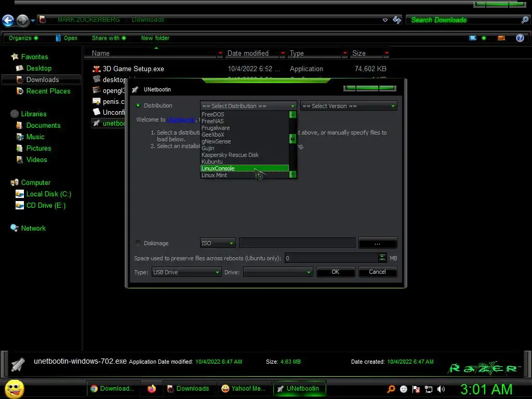Choose Kubuntu from the distribution list
532x399 pixels.
tap(244, 162)
